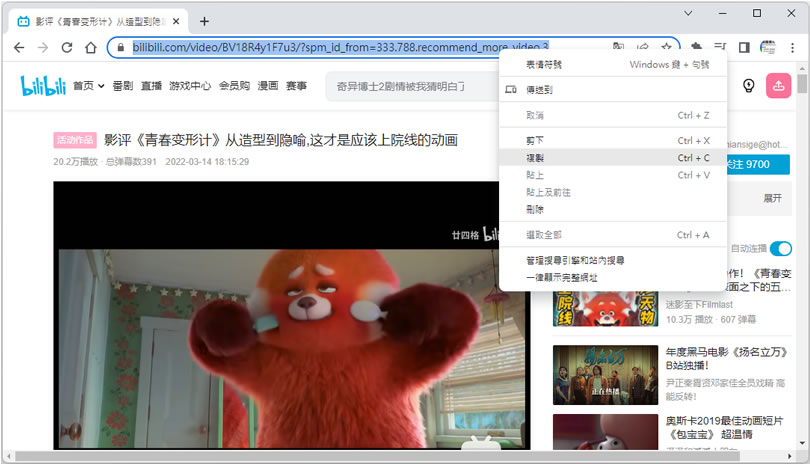The width and height of the screenshot is (810, 464).
Task: Open the 直播 section
Action: [x=151, y=86]
